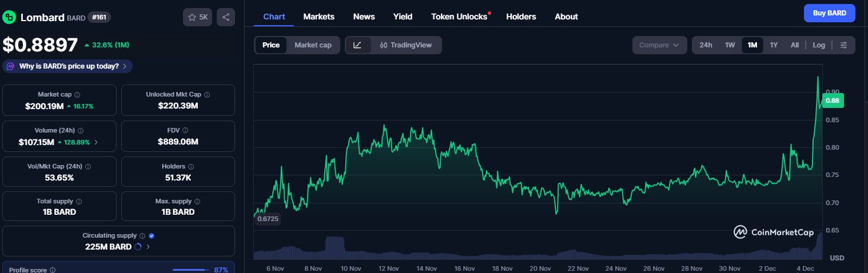This screenshot has width=868, height=273.
Task: Open the Compare dropdown
Action: tap(659, 45)
